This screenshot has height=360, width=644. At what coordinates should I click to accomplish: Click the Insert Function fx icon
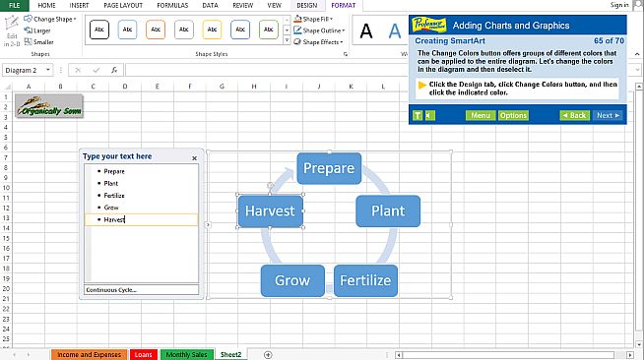114,70
